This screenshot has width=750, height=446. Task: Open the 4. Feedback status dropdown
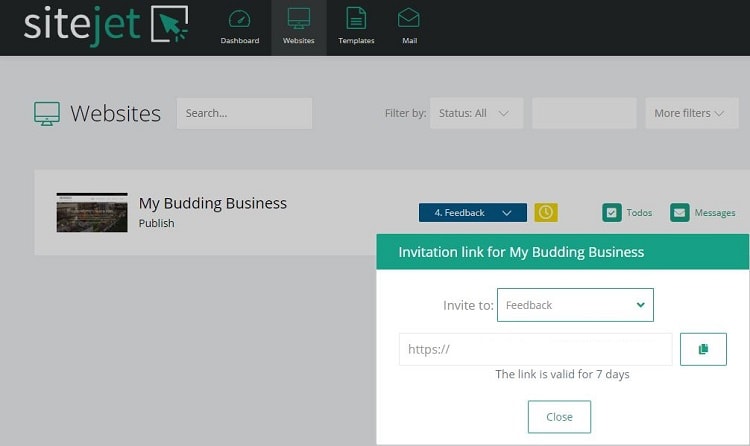(473, 212)
